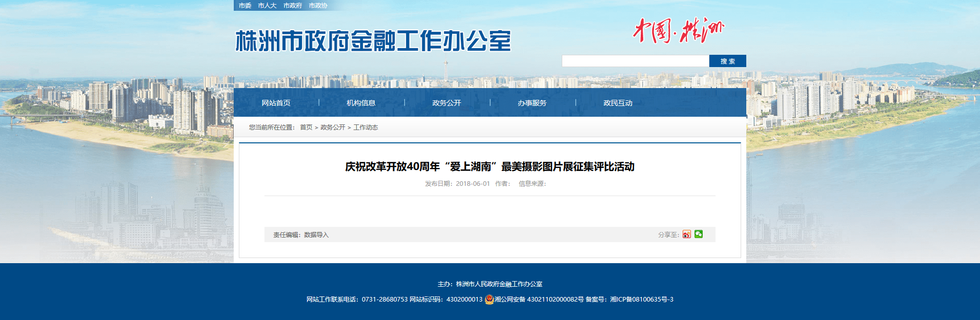Click the police badge icon in footer
The height and width of the screenshot is (320, 980).
489,300
